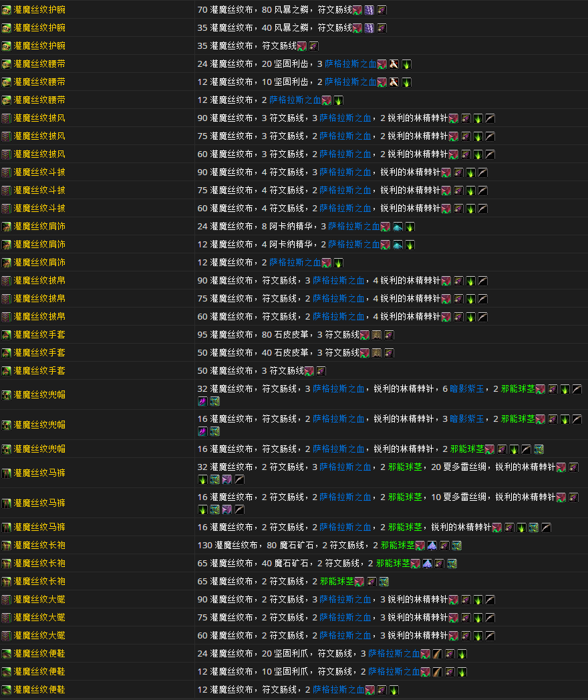Click hood item icon of 16 灌魔丝纹布, 2 邪能球茎 row
Screen dimensions: 588x700
pyautogui.click(x=6, y=449)
